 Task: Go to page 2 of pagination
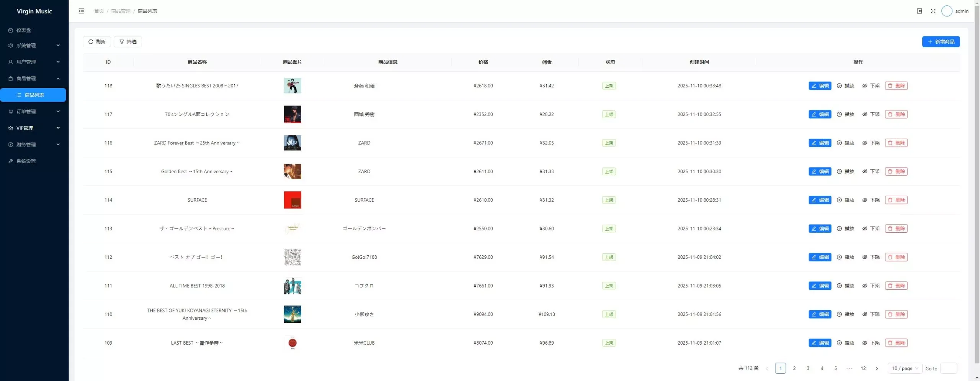click(794, 368)
